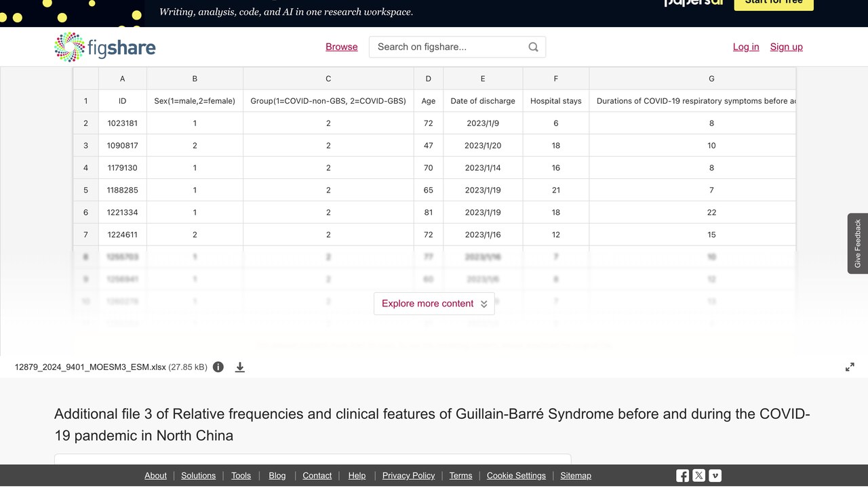Click the ID cell 1023181
Viewport: 868px width, 488px height.
(x=122, y=123)
